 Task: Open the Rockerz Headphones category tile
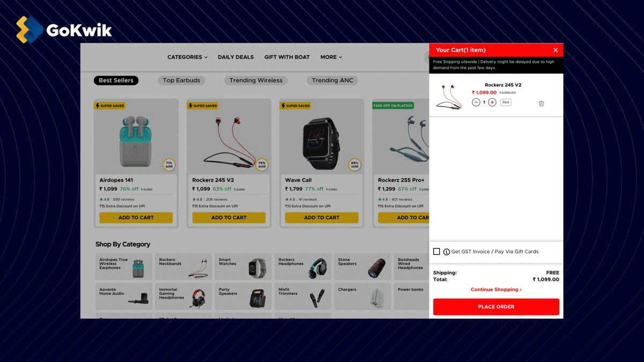click(302, 267)
